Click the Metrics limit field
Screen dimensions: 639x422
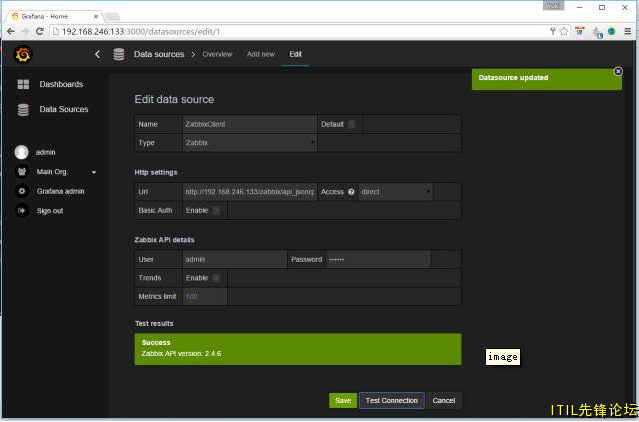coord(205,297)
